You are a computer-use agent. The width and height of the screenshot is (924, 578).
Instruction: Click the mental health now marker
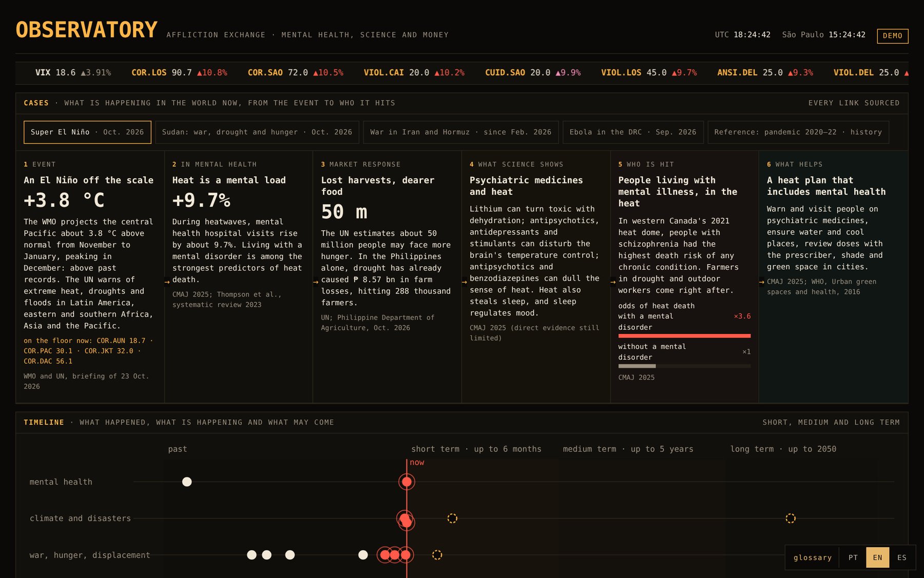click(407, 482)
